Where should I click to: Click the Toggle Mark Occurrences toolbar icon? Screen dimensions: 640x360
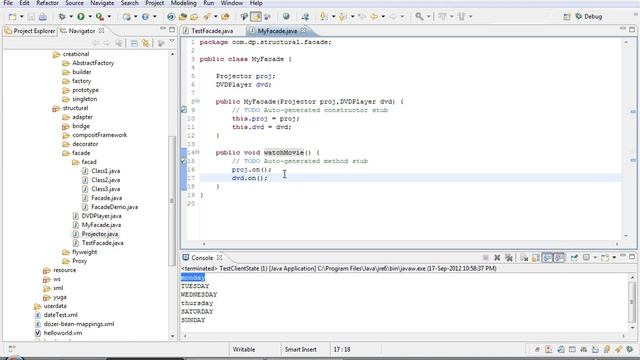[256, 17]
